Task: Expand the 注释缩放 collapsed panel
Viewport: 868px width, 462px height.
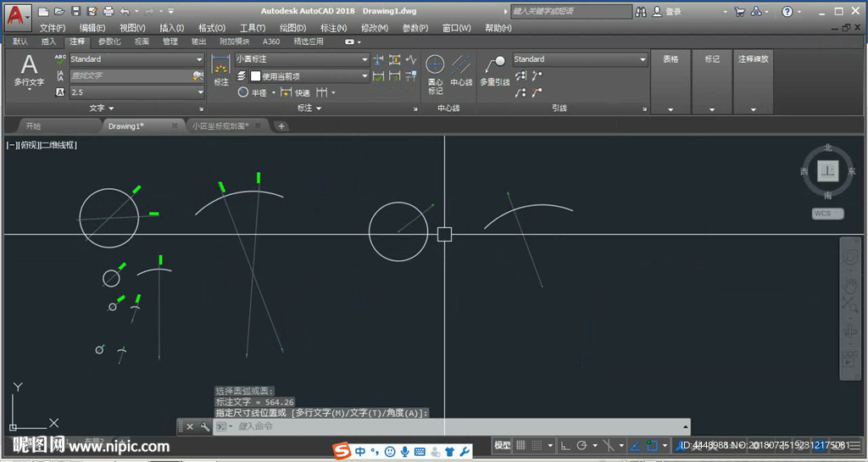Action: tap(753, 81)
